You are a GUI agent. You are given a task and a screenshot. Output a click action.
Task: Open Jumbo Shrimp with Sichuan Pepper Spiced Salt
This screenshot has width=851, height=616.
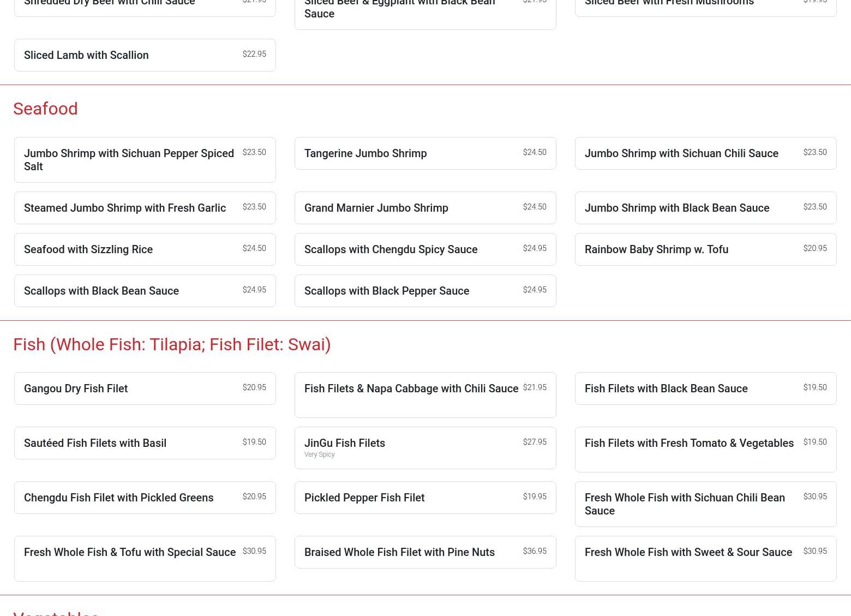coord(145,160)
